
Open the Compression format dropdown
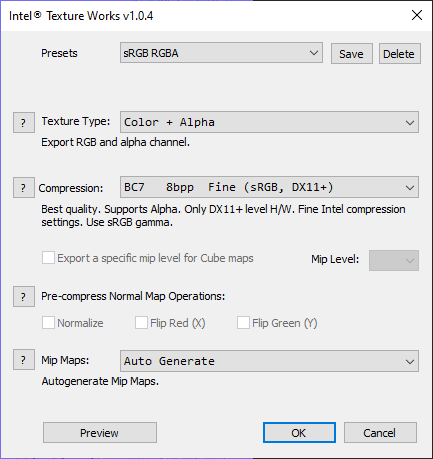[x=269, y=187]
